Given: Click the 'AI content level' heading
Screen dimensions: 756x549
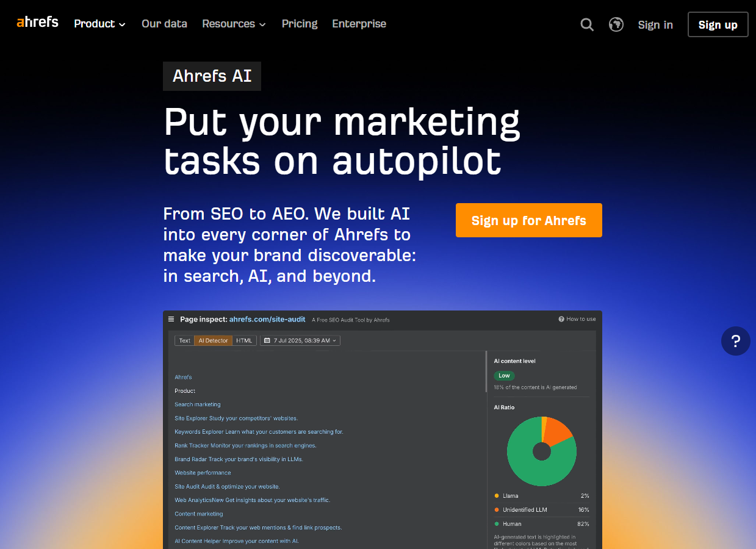Looking at the screenshot, I should pyautogui.click(x=514, y=361).
